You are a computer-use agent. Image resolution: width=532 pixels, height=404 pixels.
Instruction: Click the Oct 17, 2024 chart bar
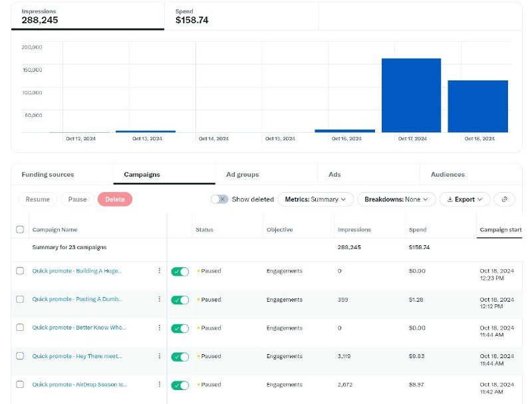(411, 95)
